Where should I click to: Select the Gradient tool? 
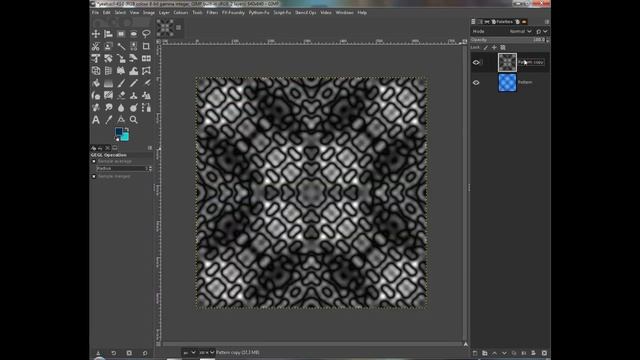108,83
